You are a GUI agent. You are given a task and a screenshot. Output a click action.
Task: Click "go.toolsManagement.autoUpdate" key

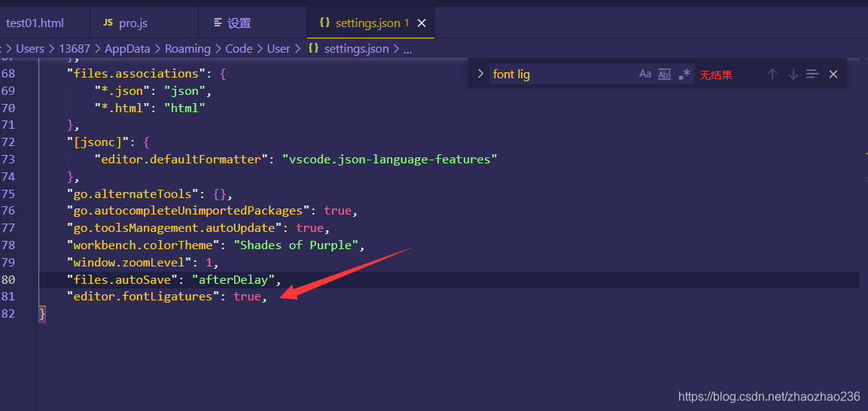[x=175, y=228]
